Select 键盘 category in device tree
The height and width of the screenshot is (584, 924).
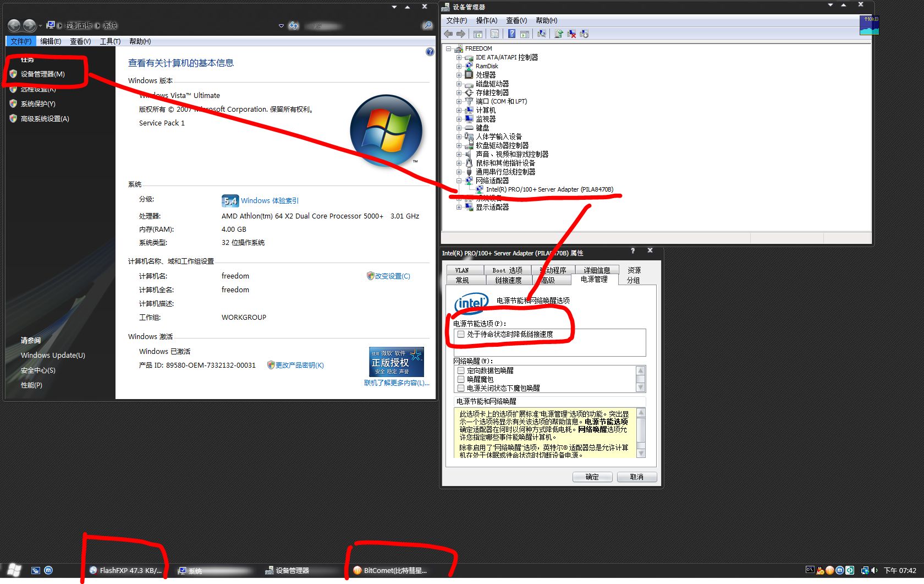[x=482, y=128]
